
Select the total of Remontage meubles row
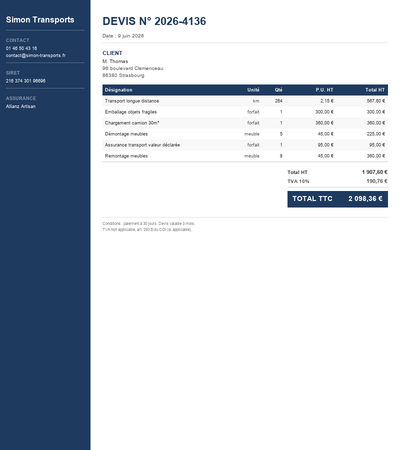coord(376,156)
